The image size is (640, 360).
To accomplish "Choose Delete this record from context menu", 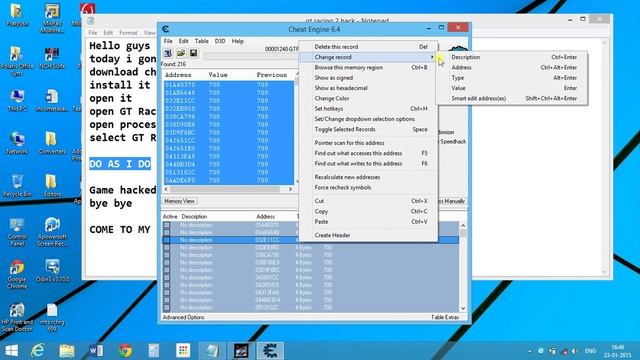I will pos(368,47).
